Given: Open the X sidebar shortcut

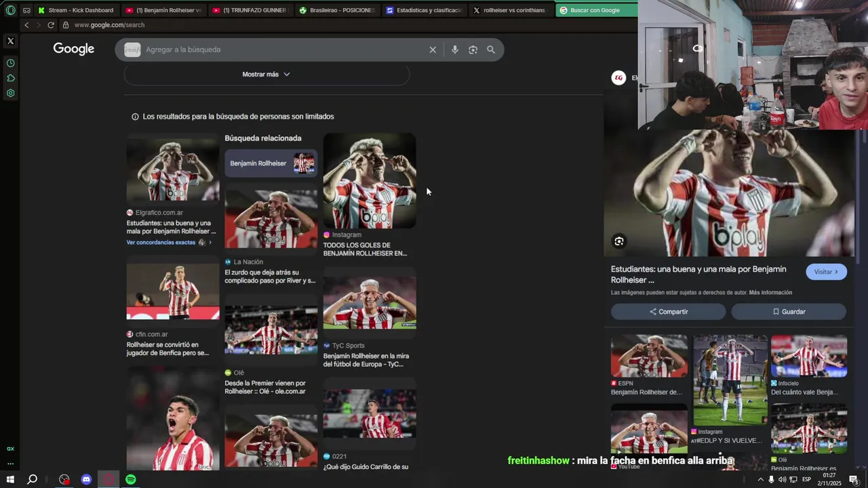Looking at the screenshot, I should [x=10, y=41].
